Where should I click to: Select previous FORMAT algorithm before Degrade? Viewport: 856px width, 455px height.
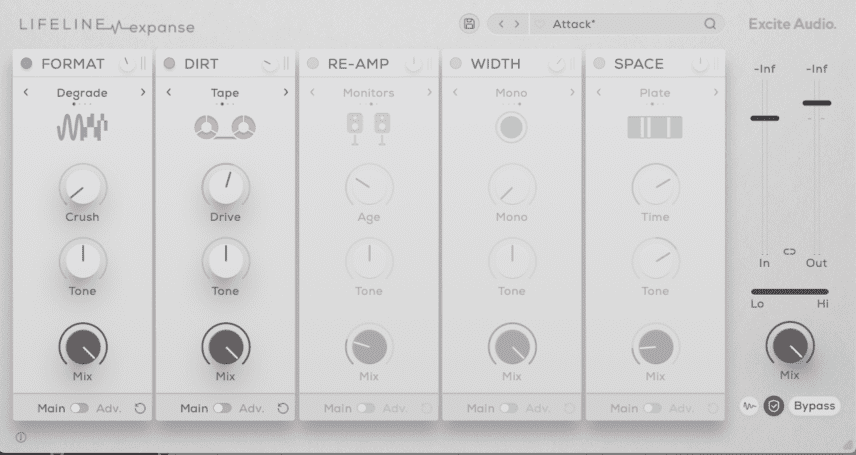[26, 92]
